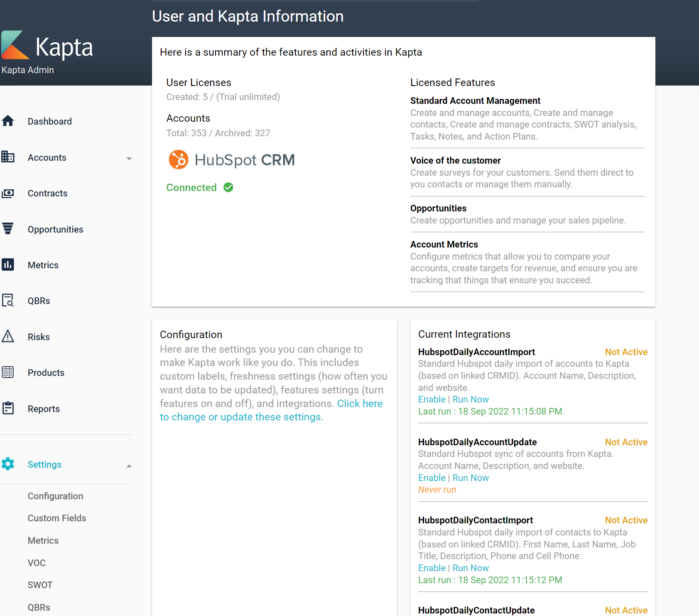Click the Settings gear icon
Image resolution: width=699 pixels, height=616 pixels.
tap(8, 464)
